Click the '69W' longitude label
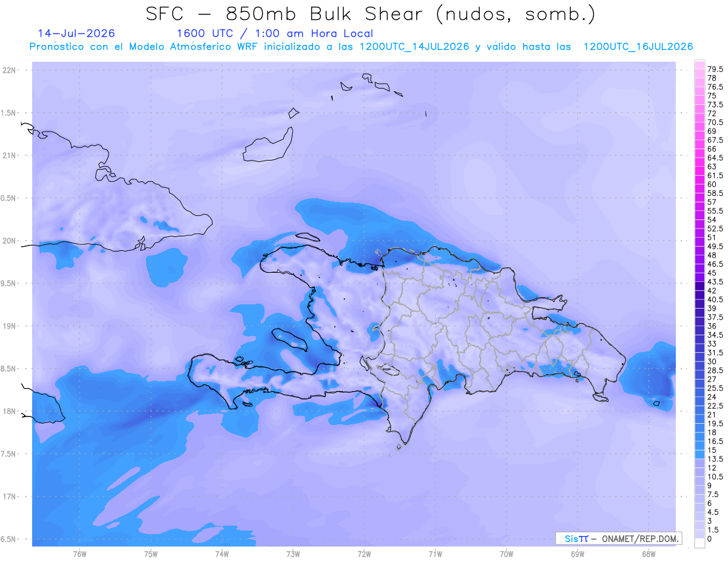The width and height of the screenshot is (728, 562). pos(578,554)
